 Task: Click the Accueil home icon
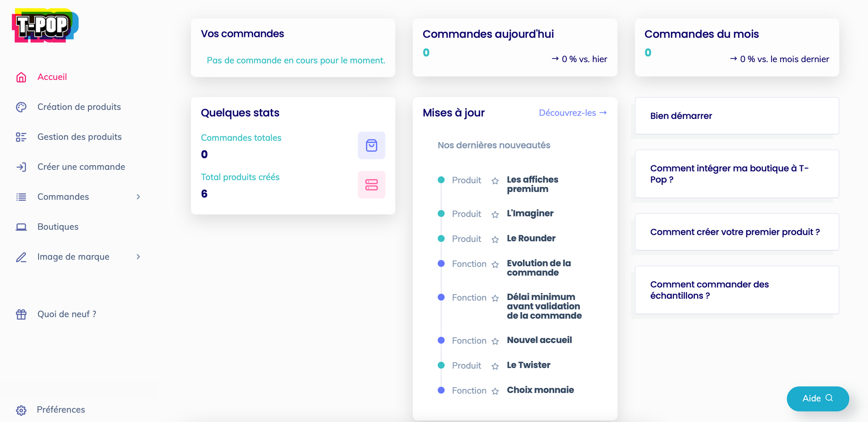pyautogui.click(x=21, y=77)
